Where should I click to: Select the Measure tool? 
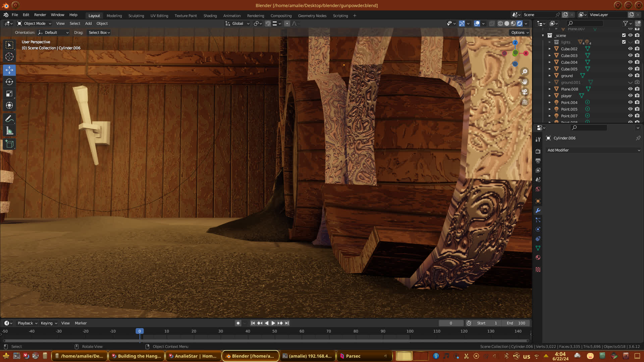tap(9, 131)
